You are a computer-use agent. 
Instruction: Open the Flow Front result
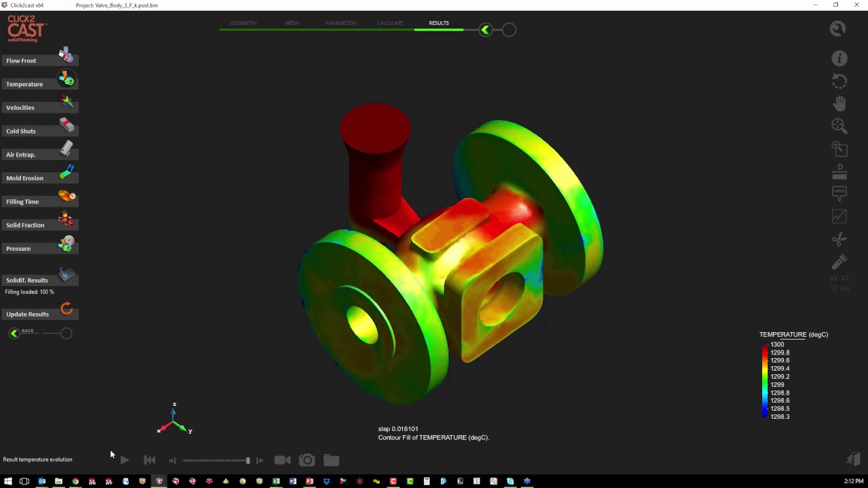click(40, 60)
